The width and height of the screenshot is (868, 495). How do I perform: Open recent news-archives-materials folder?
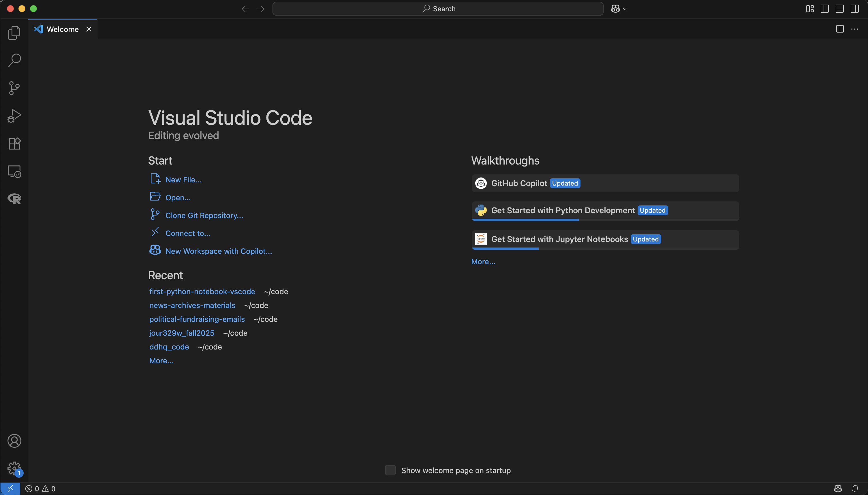pyautogui.click(x=192, y=306)
